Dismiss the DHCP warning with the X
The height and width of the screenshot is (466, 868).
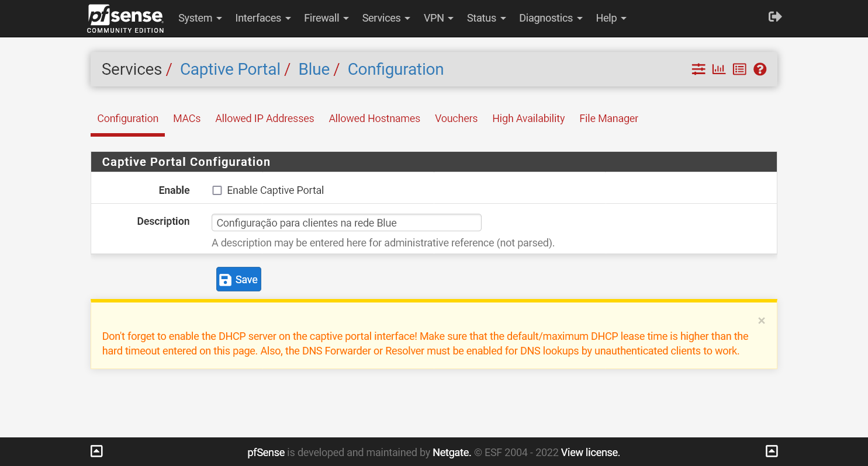761,321
